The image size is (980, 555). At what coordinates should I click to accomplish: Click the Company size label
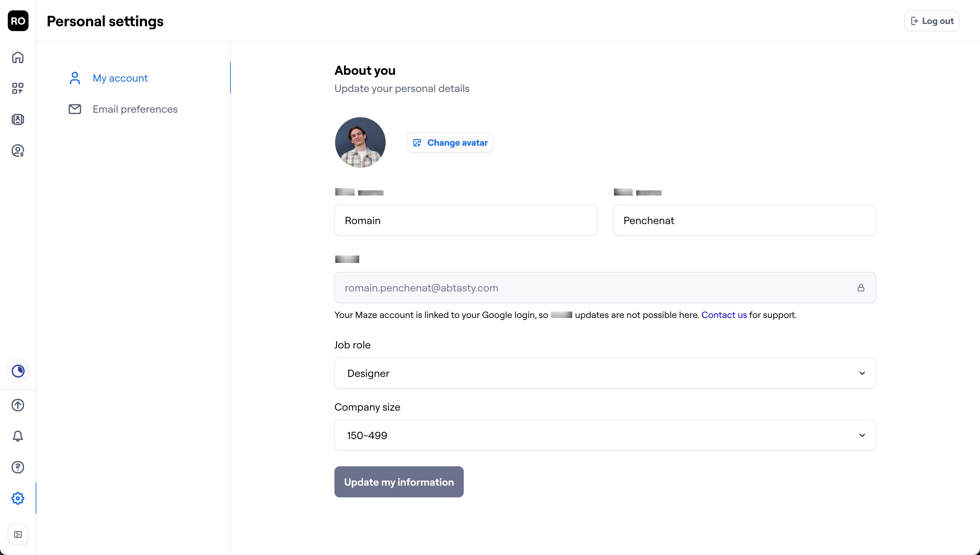367,407
